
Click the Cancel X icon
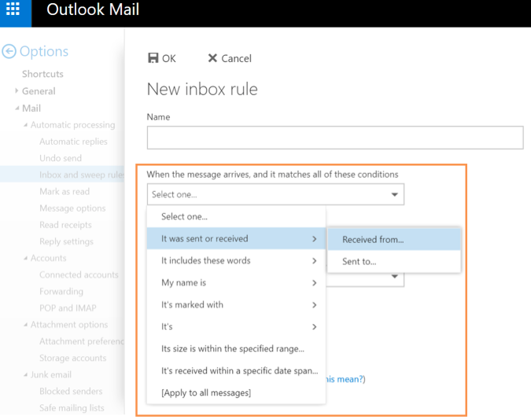(x=212, y=58)
